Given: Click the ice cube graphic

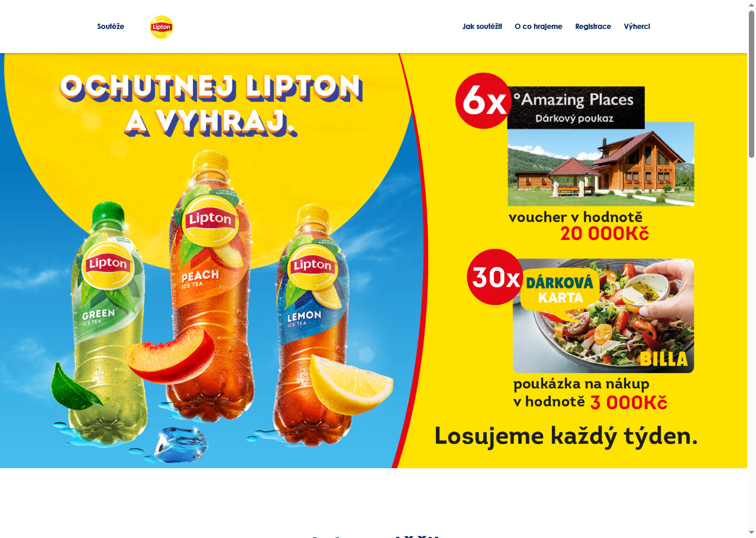Looking at the screenshot, I should click(181, 445).
